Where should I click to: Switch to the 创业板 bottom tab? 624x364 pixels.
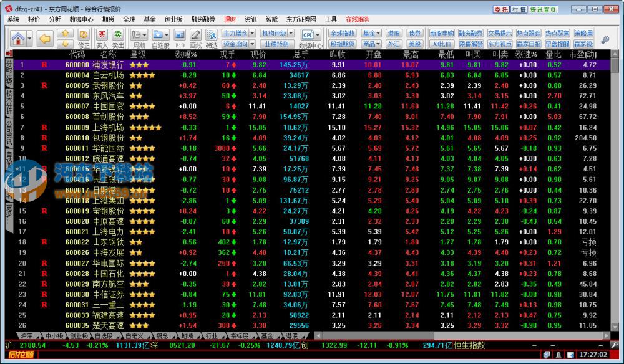tap(79, 336)
